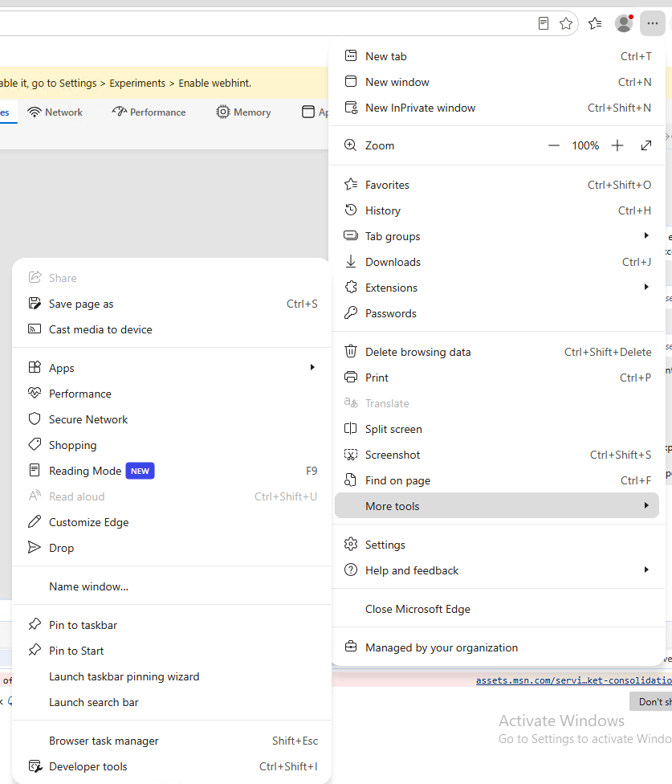The width and height of the screenshot is (672, 784).
Task: Click the Secure Network shield icon
Action: 35,419
